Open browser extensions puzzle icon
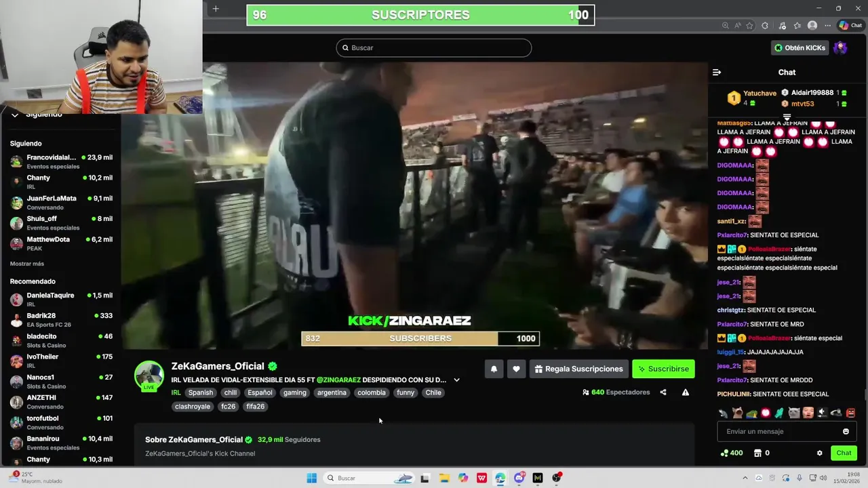This screenshot has height=488, width=868. pyautogui.click(x=766, y=26)
